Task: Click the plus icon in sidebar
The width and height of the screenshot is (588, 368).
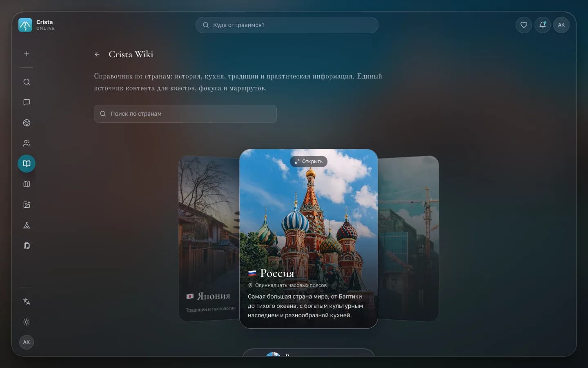Action: pyautogui.click(x=27, y=54)
